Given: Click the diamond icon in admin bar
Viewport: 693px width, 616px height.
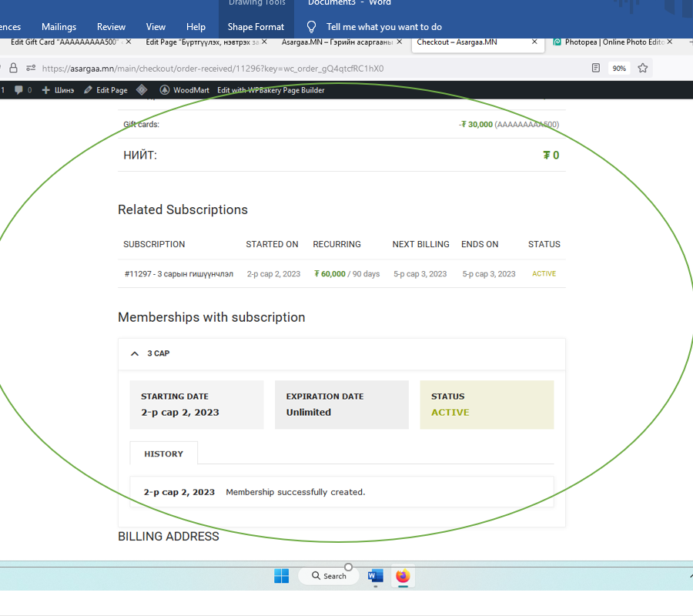Looking at the screenshot, I should (142, 90).
